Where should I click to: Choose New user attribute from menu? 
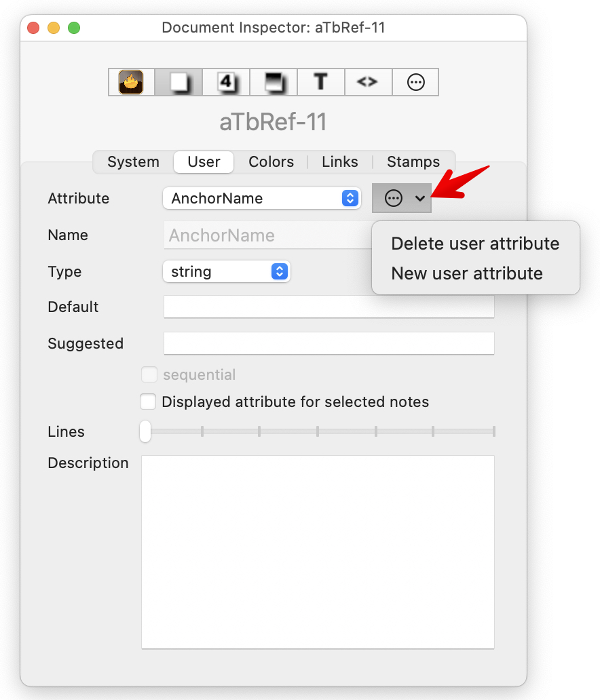click(467, 273)
